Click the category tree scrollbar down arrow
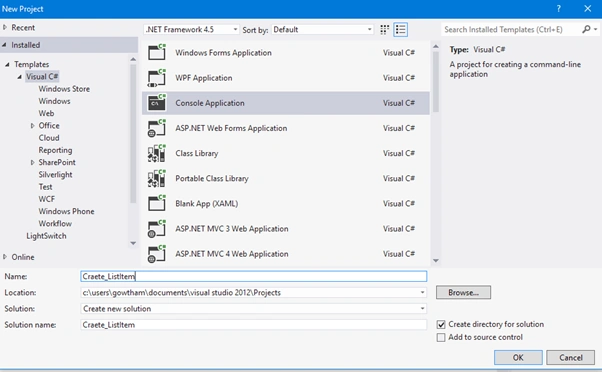 [133, 243]
